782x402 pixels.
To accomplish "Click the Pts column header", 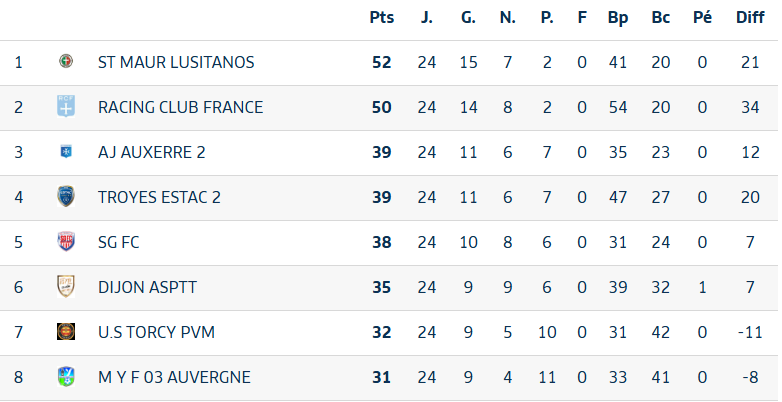I will click(382, 17).
